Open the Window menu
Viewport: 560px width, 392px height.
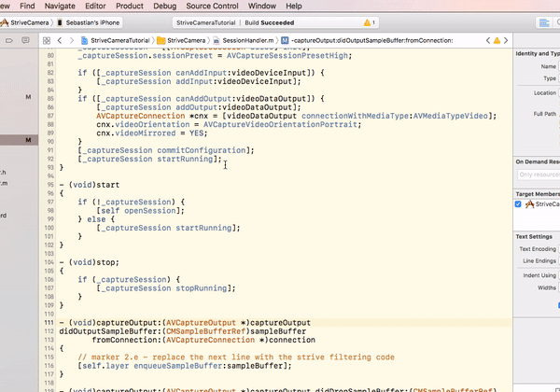tap(262, 6)
